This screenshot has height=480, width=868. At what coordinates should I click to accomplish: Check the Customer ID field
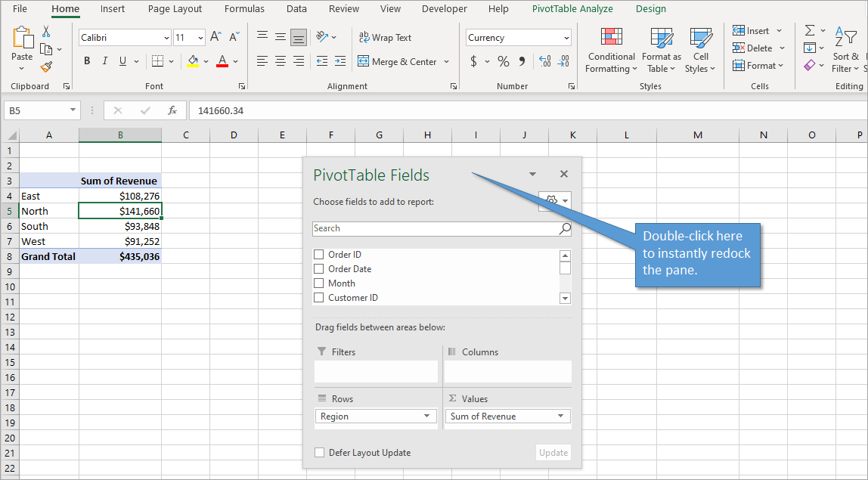(x=319, y=298)
